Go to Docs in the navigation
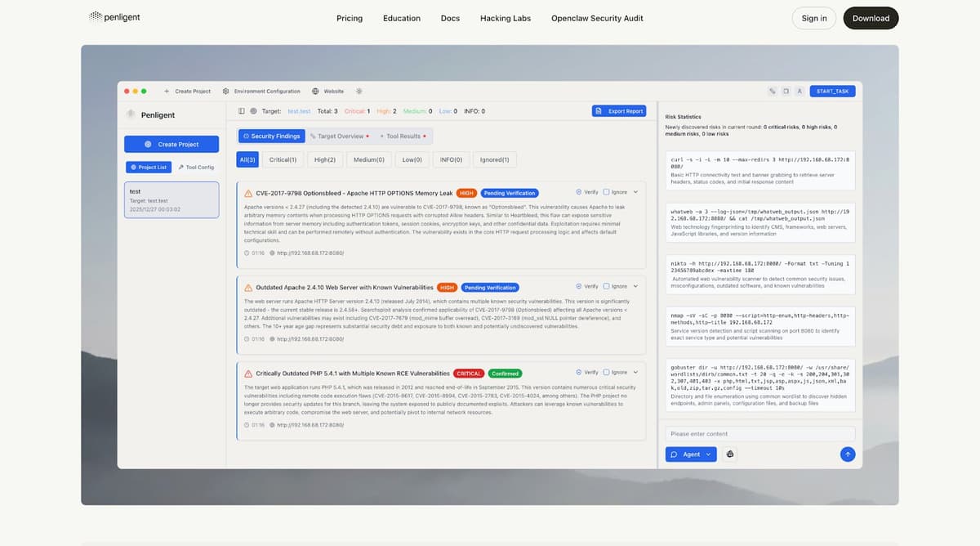 click(450, 18)
